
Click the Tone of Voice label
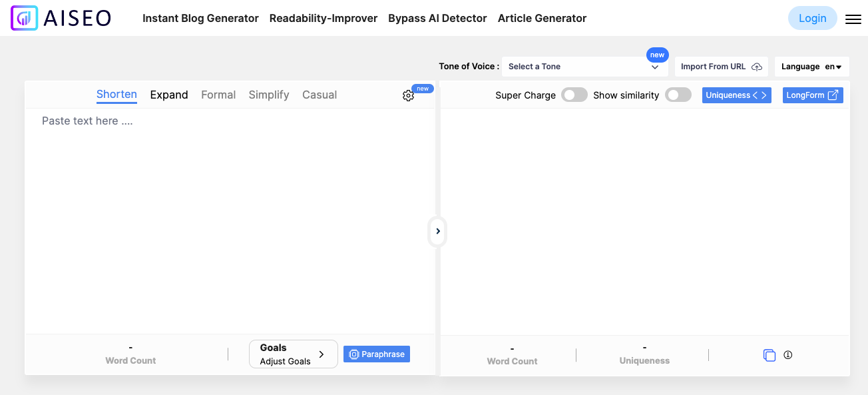pyautogui.click(x=469, y=67)
